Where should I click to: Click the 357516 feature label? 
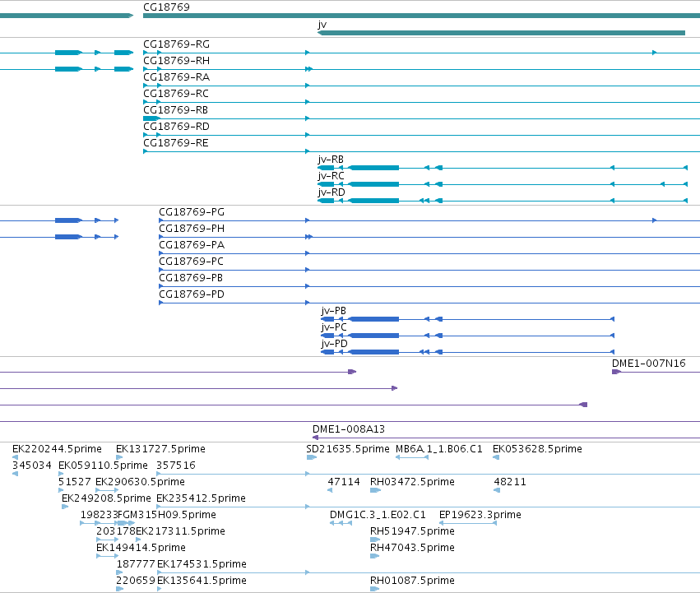pyautogui.click(x=176, y=466)
